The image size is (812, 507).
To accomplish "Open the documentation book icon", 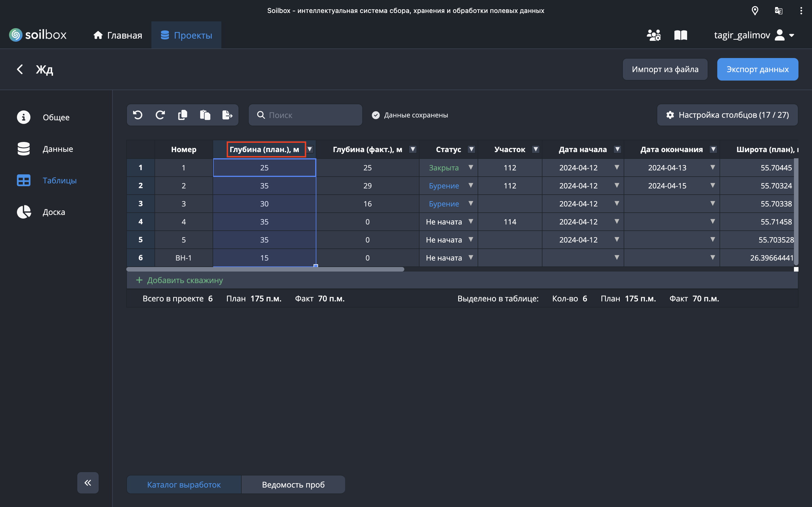I will tap(680, 35).
